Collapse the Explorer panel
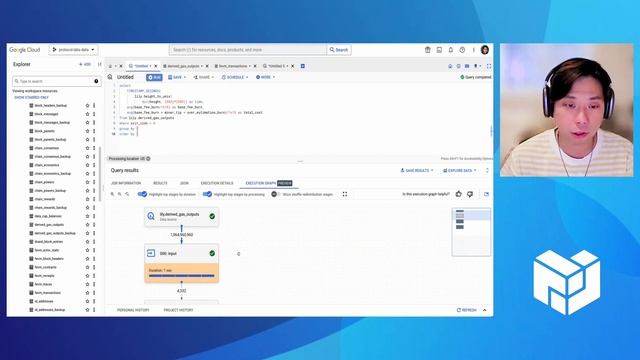The image size is (640, 360). point(99,64)
